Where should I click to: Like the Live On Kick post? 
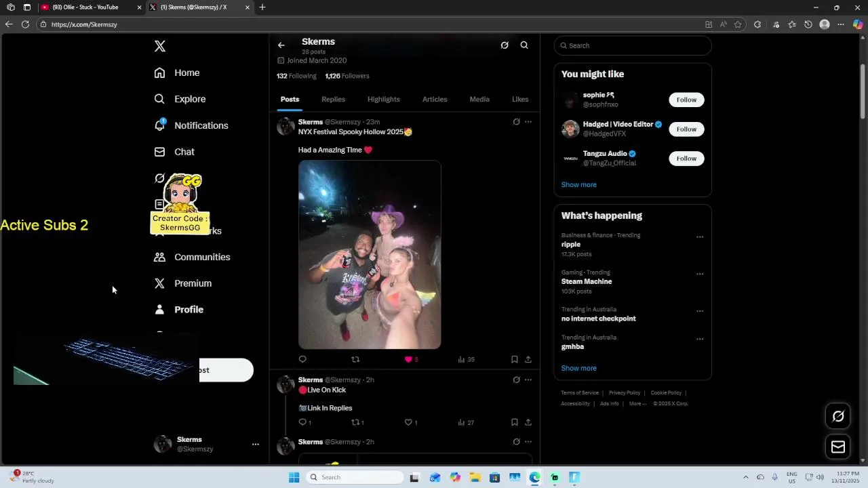[408, 422]
